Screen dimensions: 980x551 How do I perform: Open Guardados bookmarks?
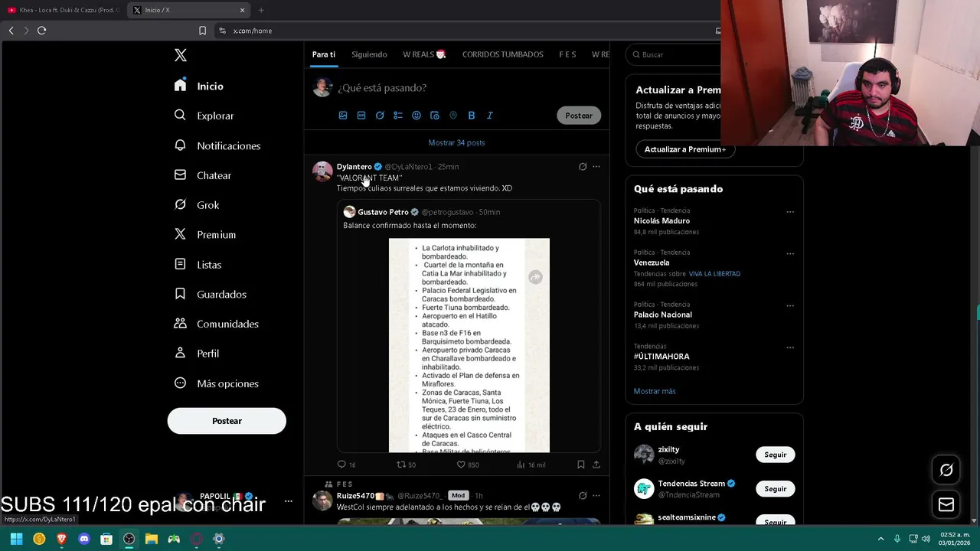tap(211, 294)
